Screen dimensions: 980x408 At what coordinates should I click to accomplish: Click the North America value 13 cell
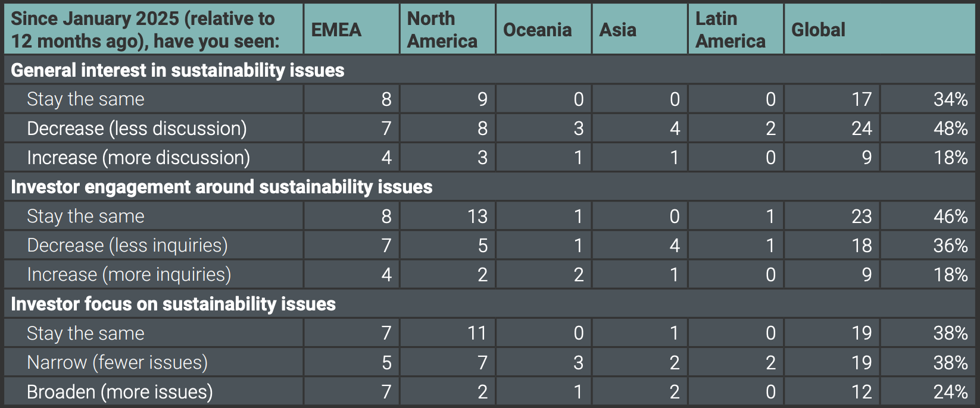click(477, 216)
